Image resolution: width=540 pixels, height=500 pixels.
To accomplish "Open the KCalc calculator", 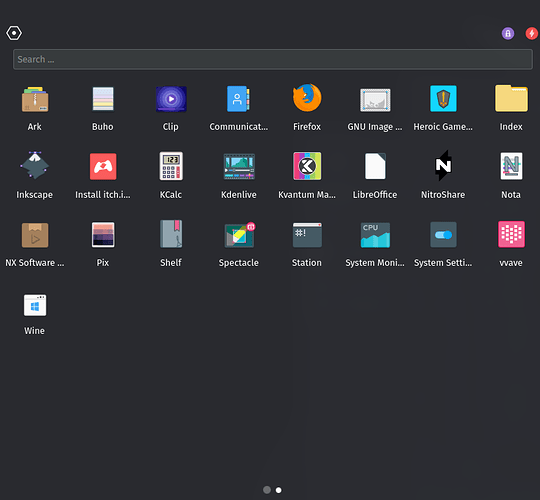I will (171, 166).
